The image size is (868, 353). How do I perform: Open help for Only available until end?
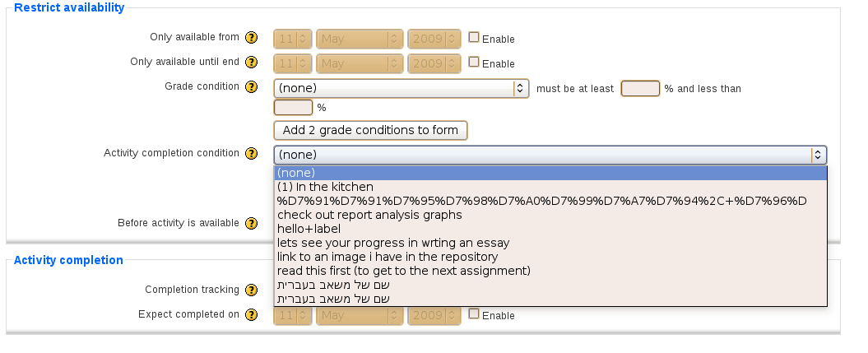pyautogui.click(x=251, y=62)
